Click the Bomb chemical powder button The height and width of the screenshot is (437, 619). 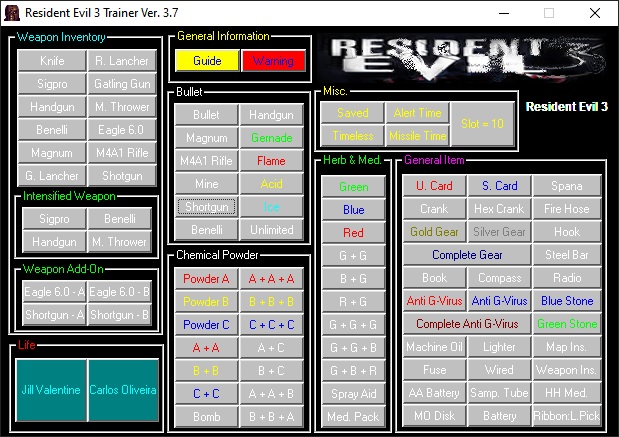coord(206,416)
